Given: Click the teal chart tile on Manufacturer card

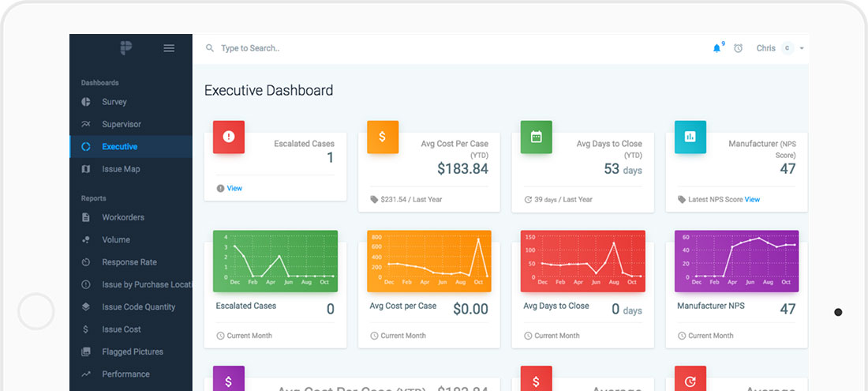Looking at the screenshot, I should pos(690,137).
